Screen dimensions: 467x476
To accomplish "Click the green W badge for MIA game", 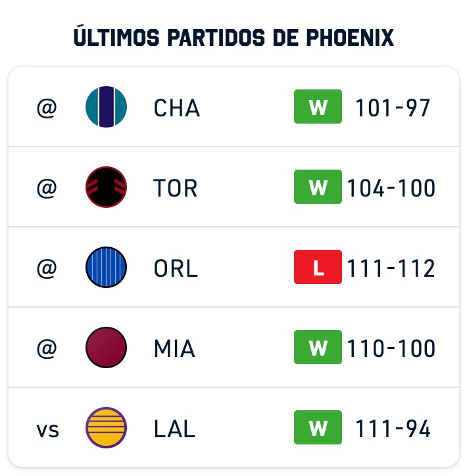I will (x=318, y=347).
